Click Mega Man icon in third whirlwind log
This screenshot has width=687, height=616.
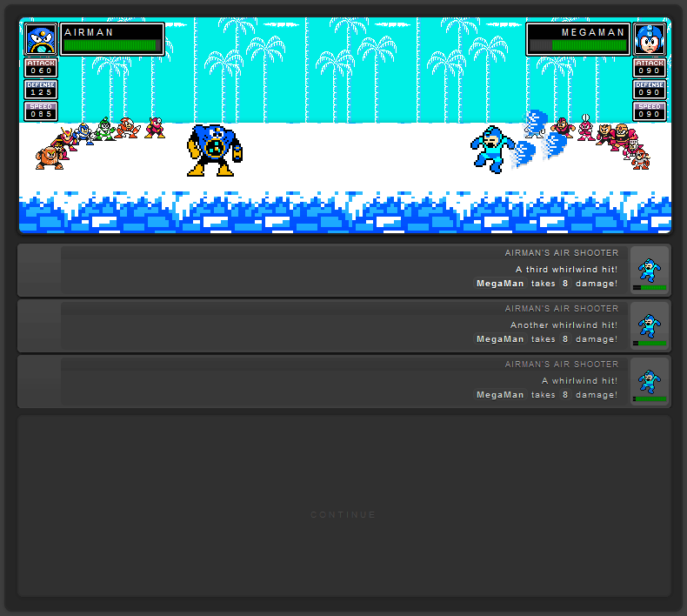click(x=650, y=270)
